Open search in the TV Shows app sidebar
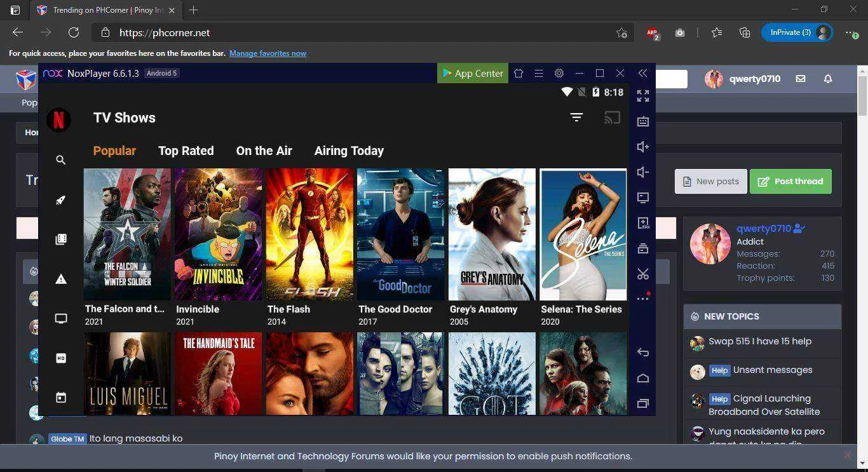This screenshot has height=472, width=868. pos(60,160)
